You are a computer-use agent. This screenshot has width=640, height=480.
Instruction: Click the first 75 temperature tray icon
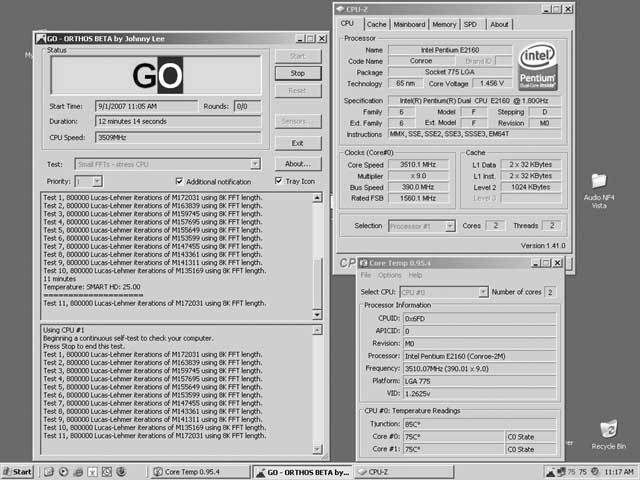click(x=571, y=472)
